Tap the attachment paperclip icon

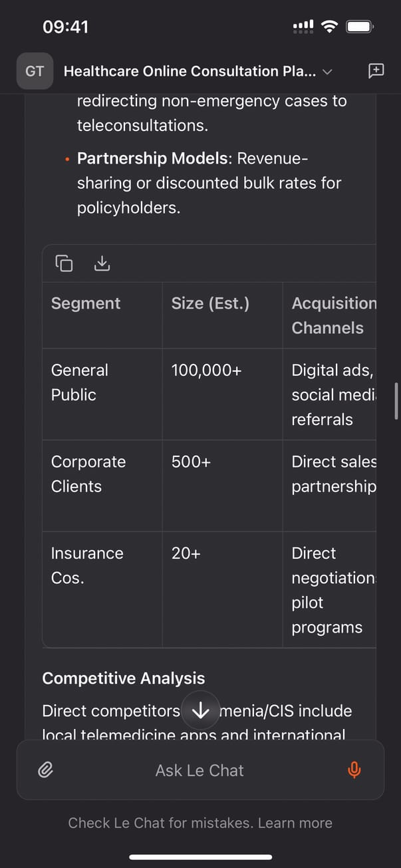[45, 770]
